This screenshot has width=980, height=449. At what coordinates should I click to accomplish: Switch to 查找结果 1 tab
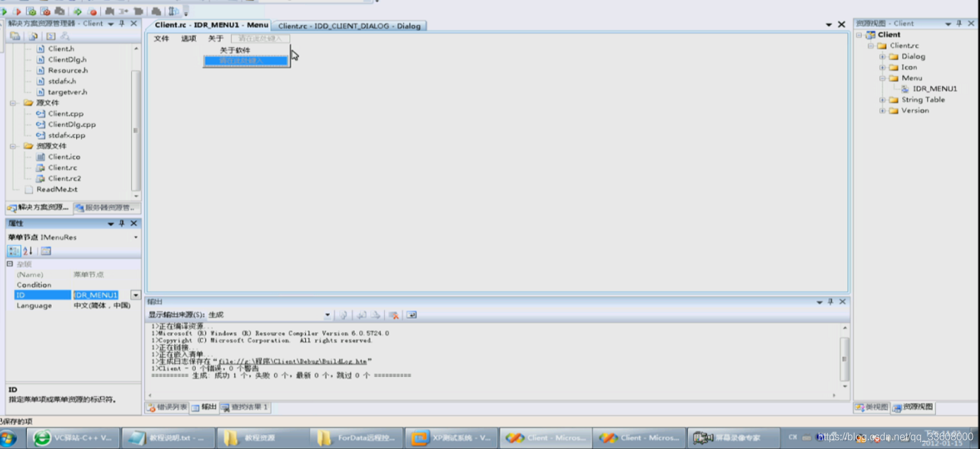[246, 407]
